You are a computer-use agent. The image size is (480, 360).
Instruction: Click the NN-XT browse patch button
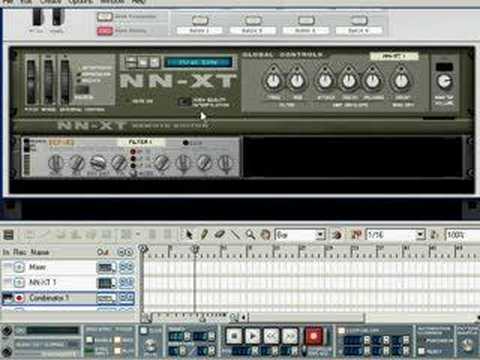pyautogui.click(x=142, y=62)
